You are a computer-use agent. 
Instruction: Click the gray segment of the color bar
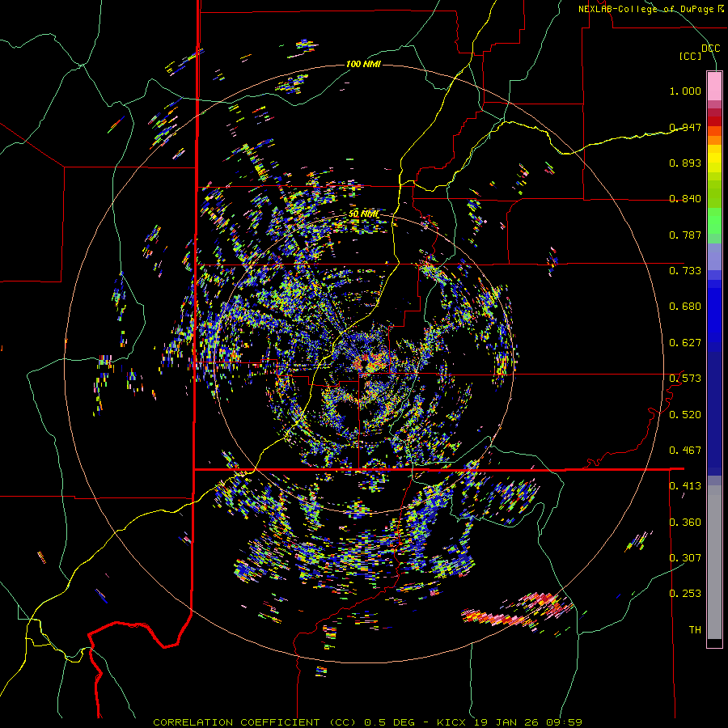coord(714,562)
